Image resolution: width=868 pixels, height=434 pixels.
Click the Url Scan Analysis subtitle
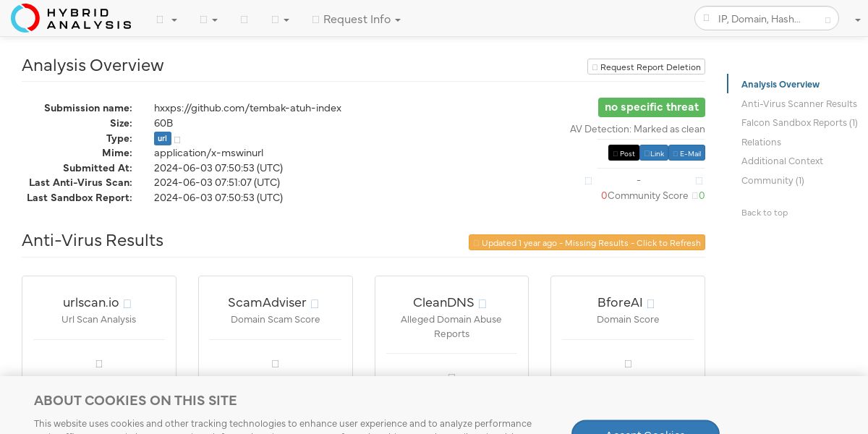coord(99,320)
